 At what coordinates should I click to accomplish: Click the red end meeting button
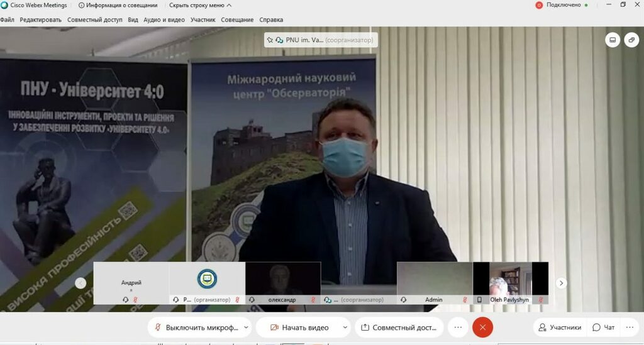pyautogui.click(x=482, y=327)
